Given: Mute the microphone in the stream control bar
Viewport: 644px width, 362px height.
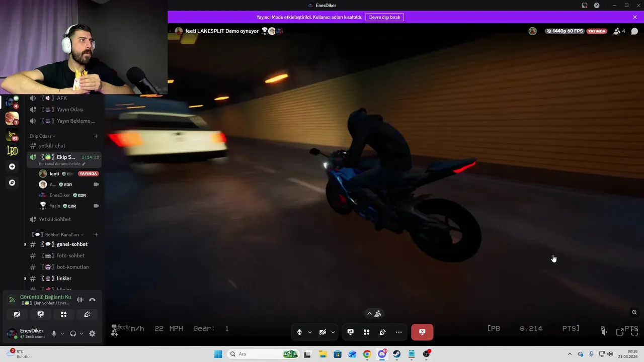Looking at the screenshot, I should click(299, 332).
